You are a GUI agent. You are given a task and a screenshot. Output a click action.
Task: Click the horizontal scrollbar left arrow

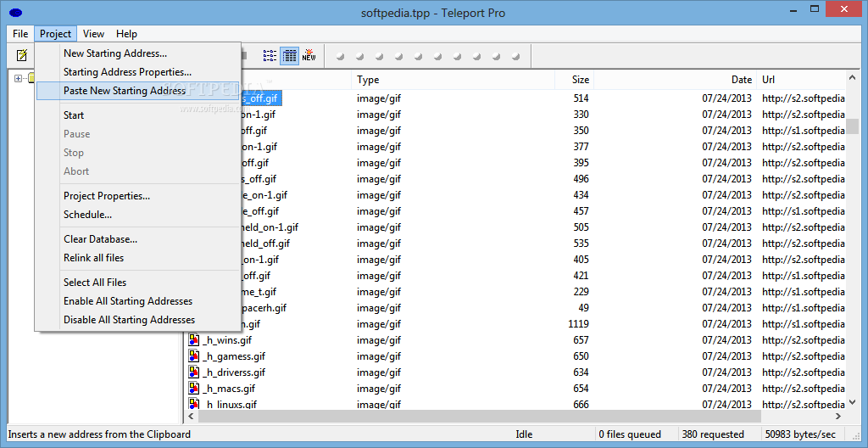pos(192,416)
